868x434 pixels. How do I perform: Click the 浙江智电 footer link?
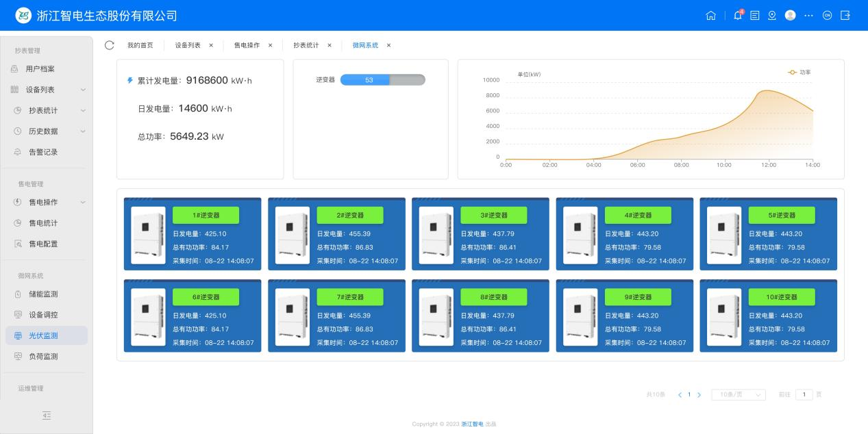coord(472,424)
